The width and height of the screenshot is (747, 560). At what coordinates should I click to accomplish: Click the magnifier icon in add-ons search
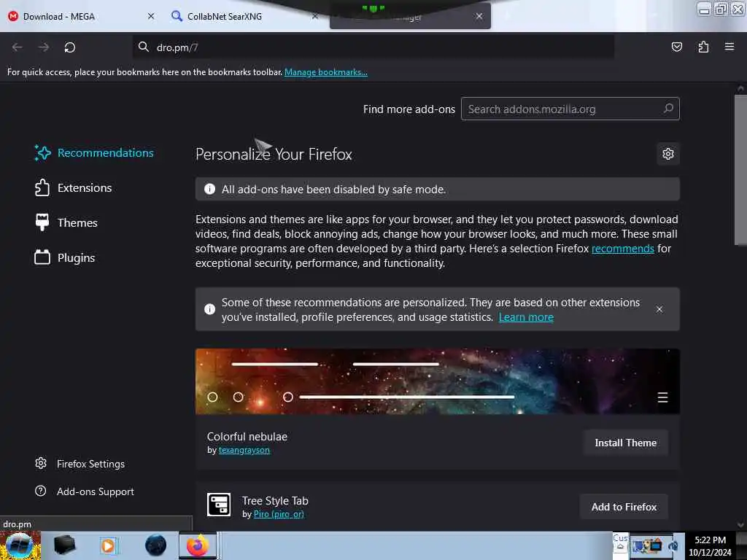coord(668,109)
